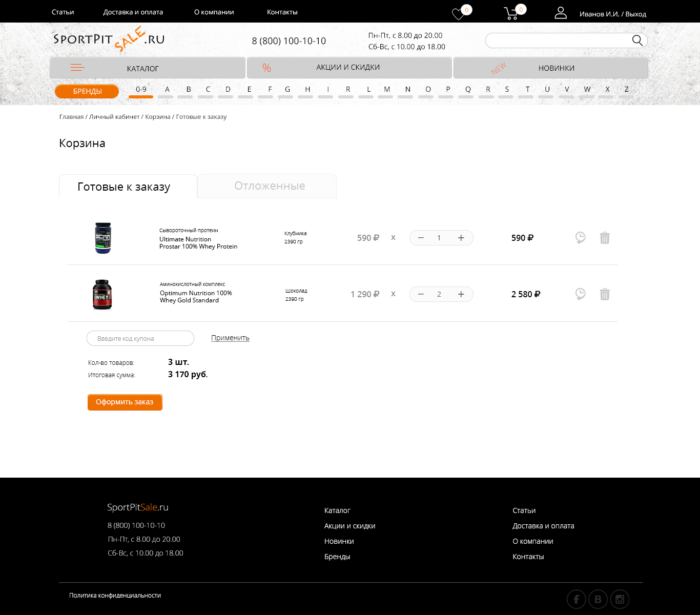Focus the coupon code input field
This screenshot has height=615, width=700.
coord(140,338)
